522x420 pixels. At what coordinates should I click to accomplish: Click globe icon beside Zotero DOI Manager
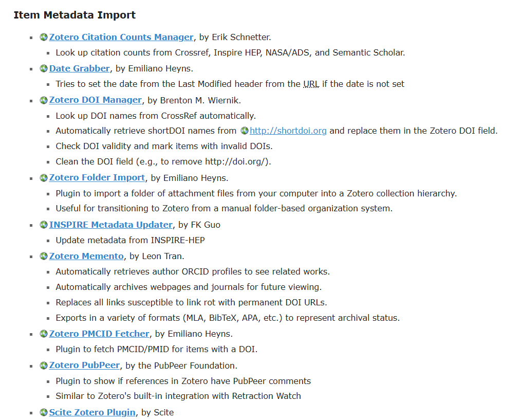click(x=44, y=100)
